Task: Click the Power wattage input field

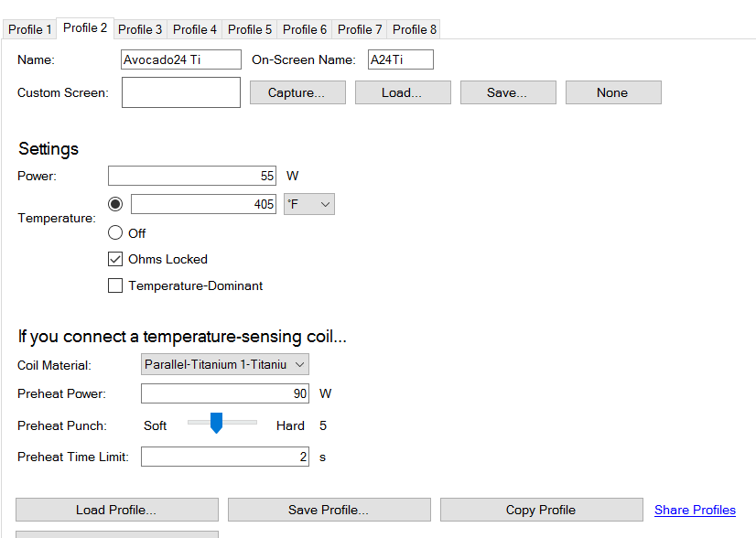Action: 192,176
